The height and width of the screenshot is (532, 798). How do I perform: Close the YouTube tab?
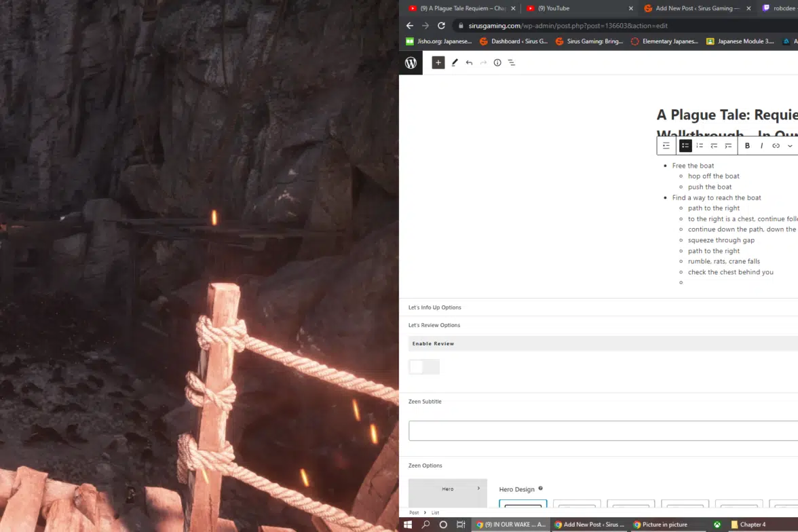(x=631, y=8)
